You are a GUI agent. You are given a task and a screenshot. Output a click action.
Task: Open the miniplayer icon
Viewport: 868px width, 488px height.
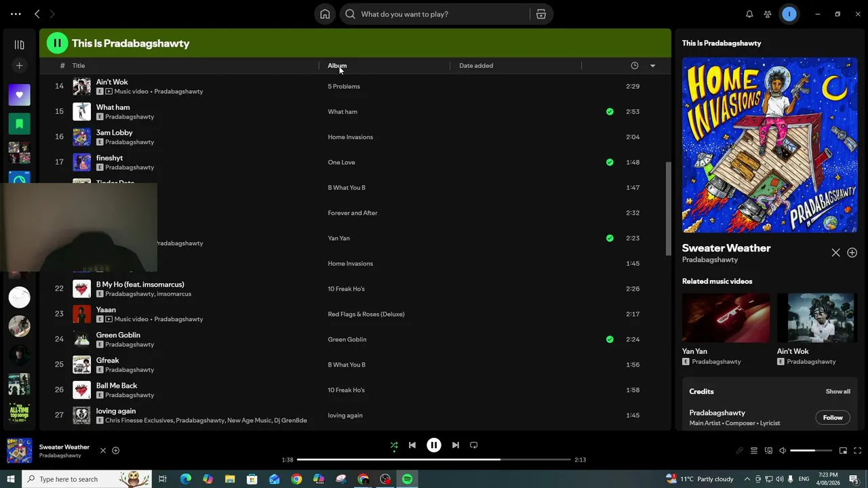coord(843,451)
